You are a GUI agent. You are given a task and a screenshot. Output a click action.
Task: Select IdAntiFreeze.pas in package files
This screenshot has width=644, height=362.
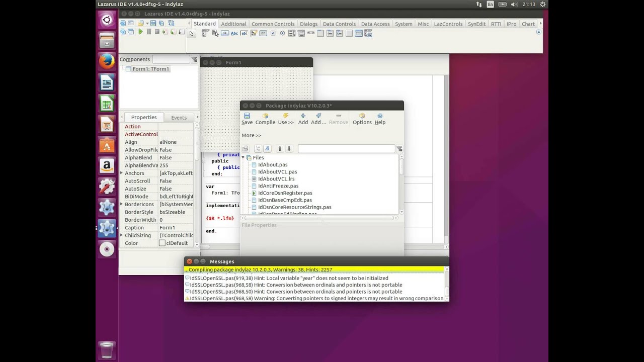[278, 186]
